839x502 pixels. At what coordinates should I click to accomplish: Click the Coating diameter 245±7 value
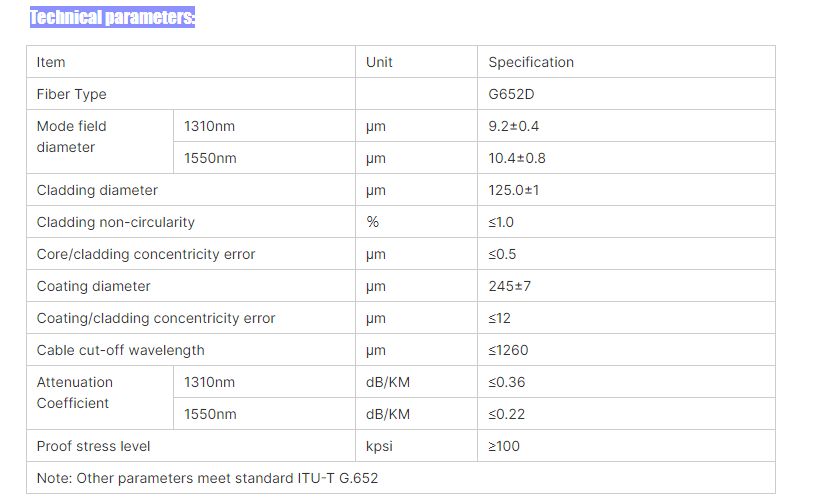[509, 286]
